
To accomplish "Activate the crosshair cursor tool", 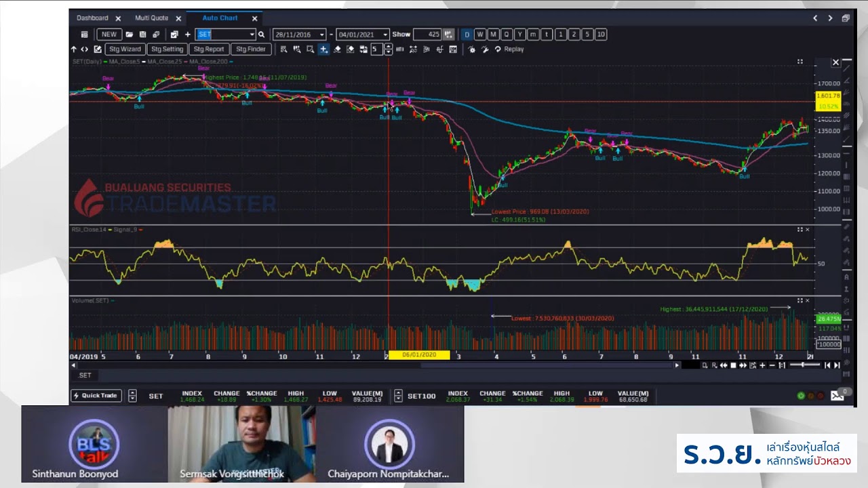I will tap(323, 49).
